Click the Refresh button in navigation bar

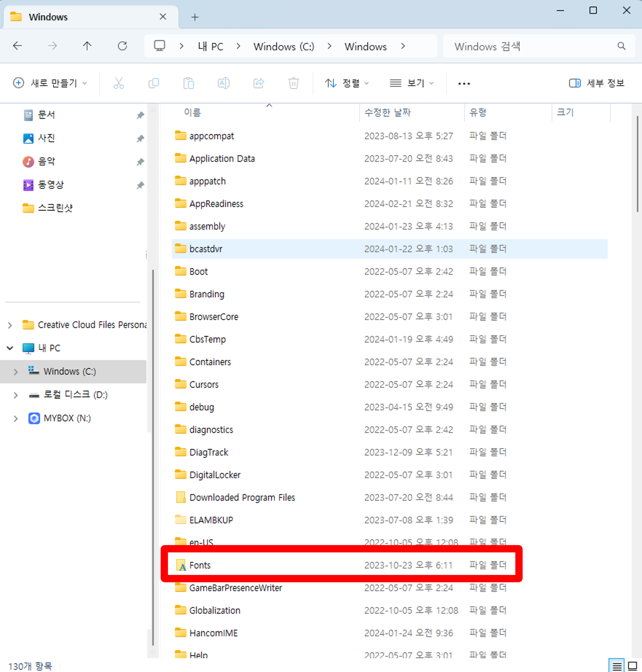(x=122, y=46)
